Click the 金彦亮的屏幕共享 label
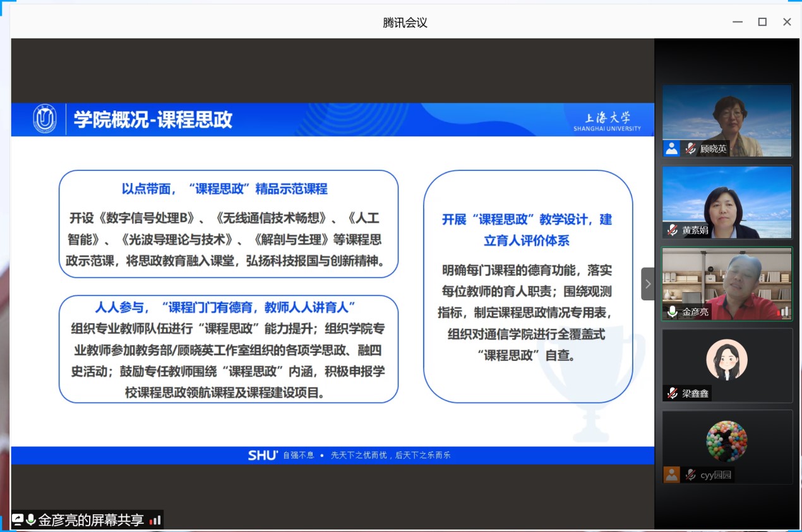The image size is (802, 532). point(91,521)
